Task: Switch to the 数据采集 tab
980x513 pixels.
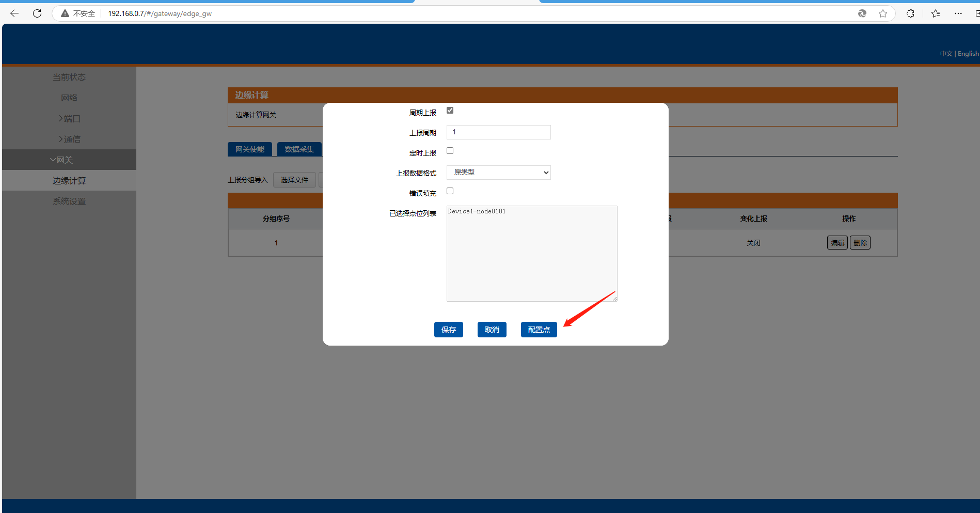Action: pyautogui.click(x=299, y=149)
